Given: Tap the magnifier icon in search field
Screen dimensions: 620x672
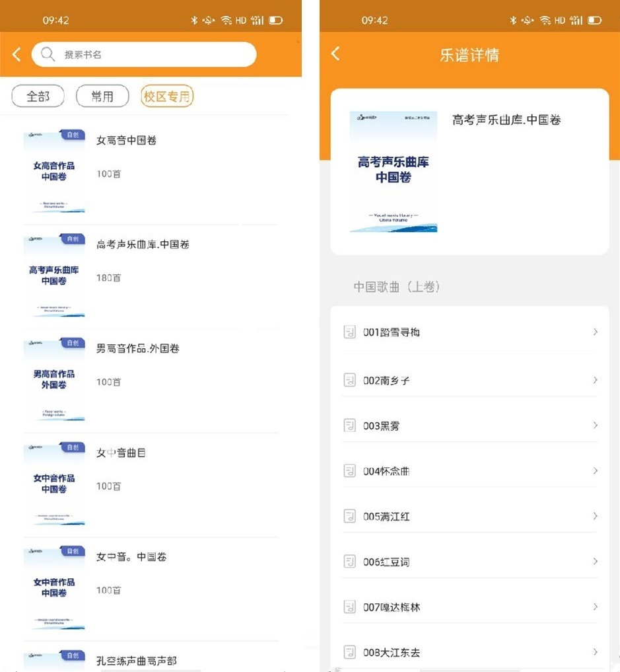Looking at the screenshot, I should point(48,54).
